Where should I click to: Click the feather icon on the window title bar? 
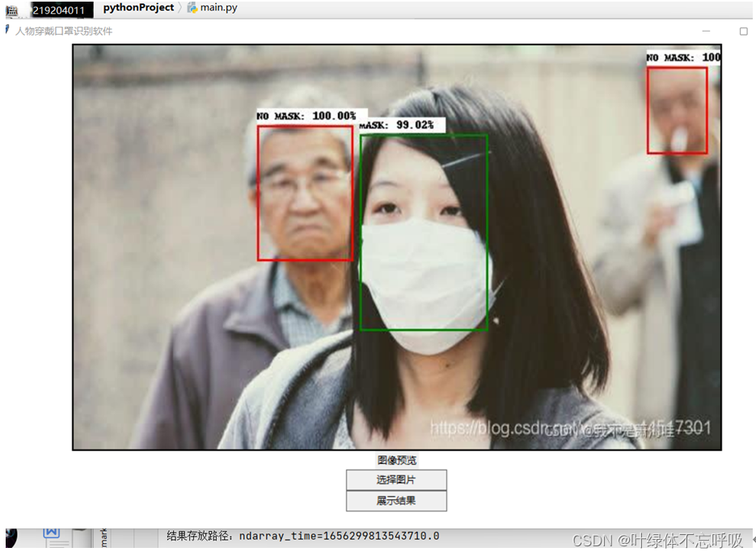coord(6,30)
